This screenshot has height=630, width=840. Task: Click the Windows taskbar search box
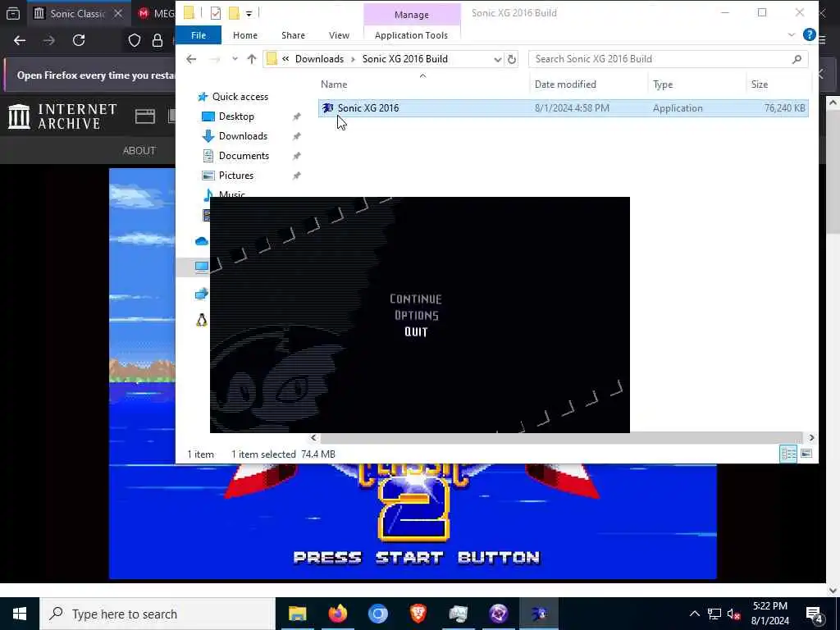[x=157, y=614]
